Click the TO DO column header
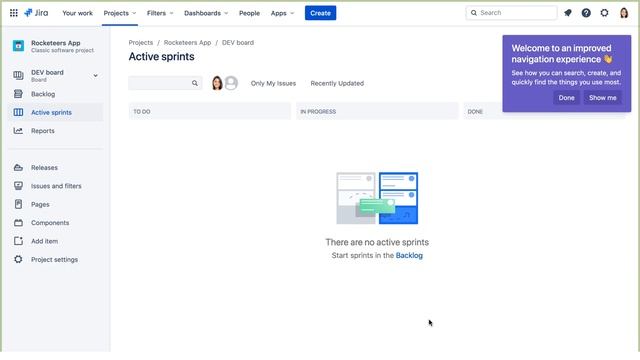640x360 pixels. click(209, 111)
